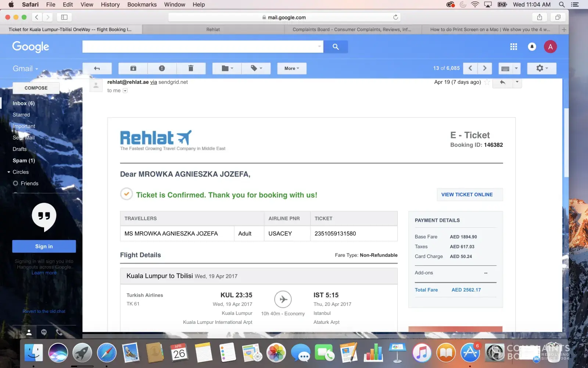The image size is (588, 368).
Task: Toggle the Safari sidebar
Action: point(64,17)
